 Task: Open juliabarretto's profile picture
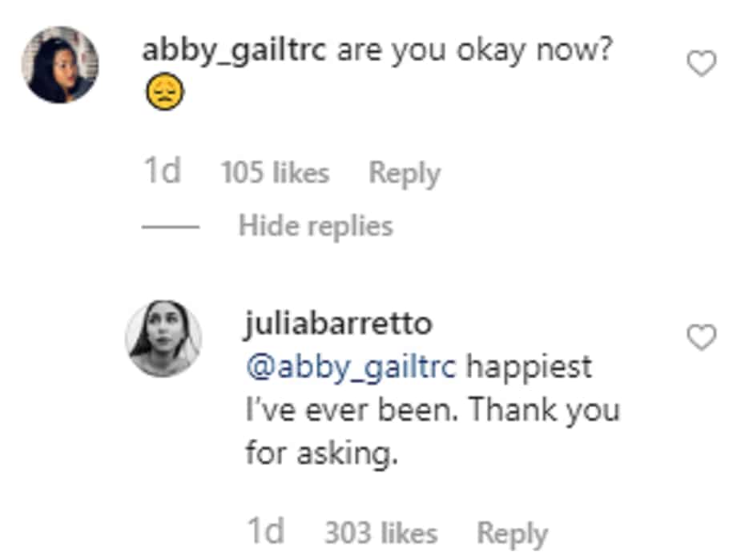click(x=163, y=338)
